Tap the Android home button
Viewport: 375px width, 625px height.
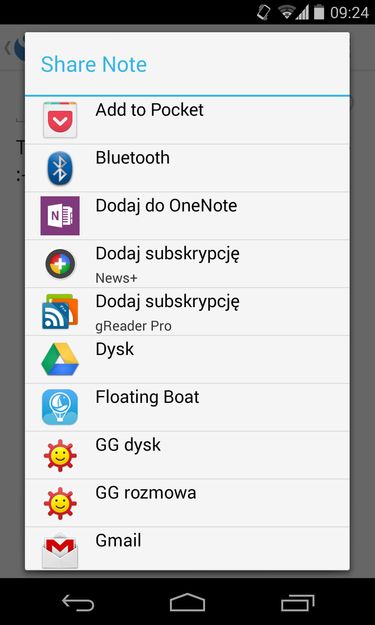pyautogui.click(x=187, y=602)
